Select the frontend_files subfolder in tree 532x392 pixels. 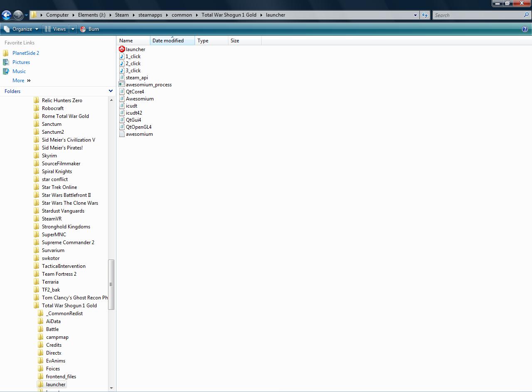[61, 377]
